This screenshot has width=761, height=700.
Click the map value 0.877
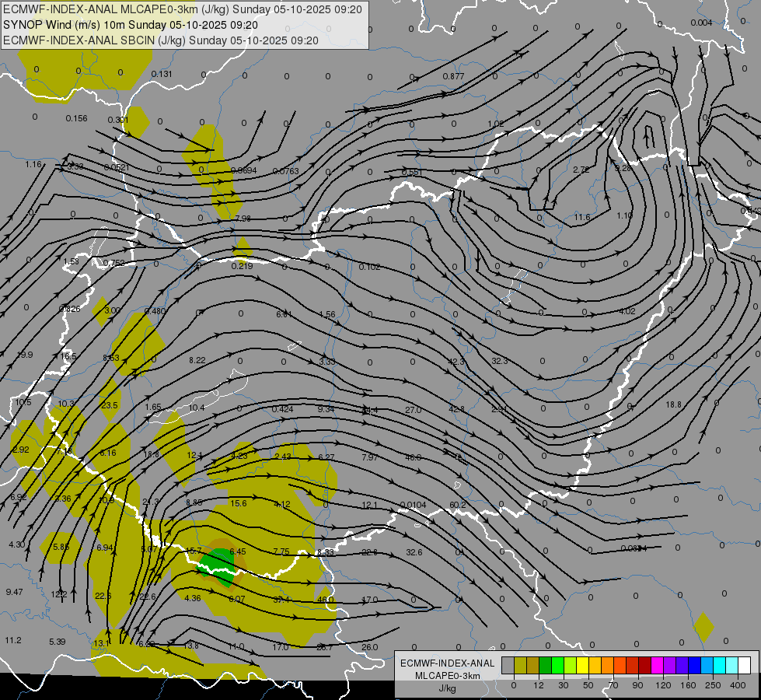453,76
